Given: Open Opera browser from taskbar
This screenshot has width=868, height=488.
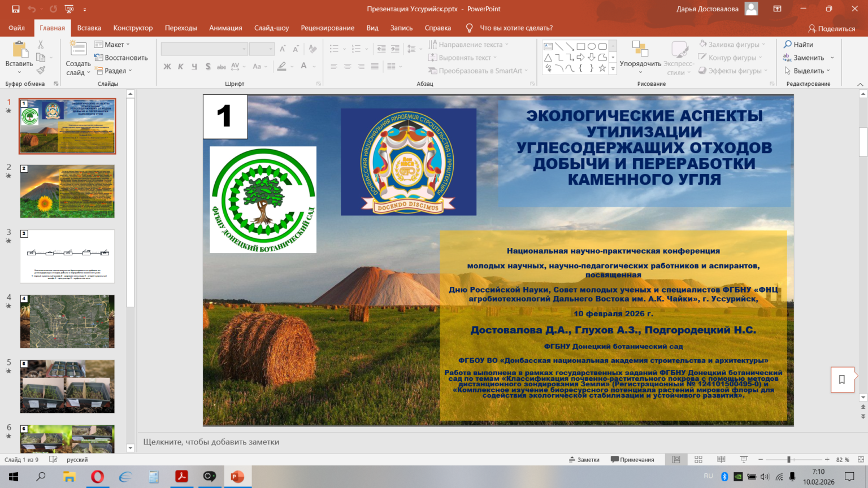Looking at the screenshot, I should [97, 477].
